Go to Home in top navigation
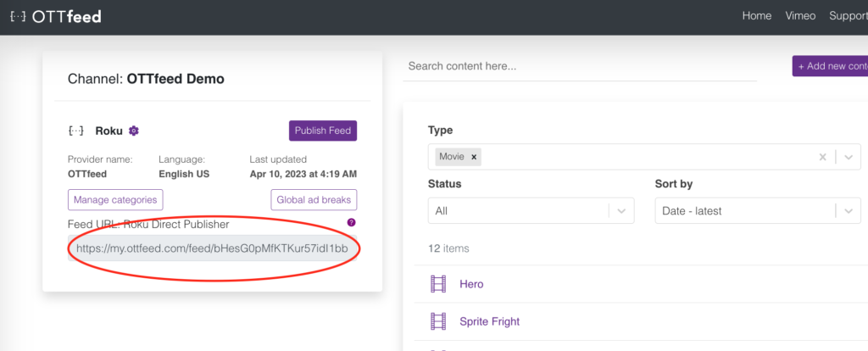The width and height of the screenshot is (868, 351). tap(757, 16)
